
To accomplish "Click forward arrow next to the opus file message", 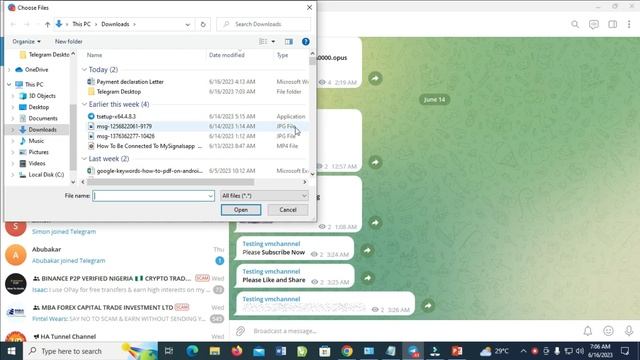I will tap(376, 78).
